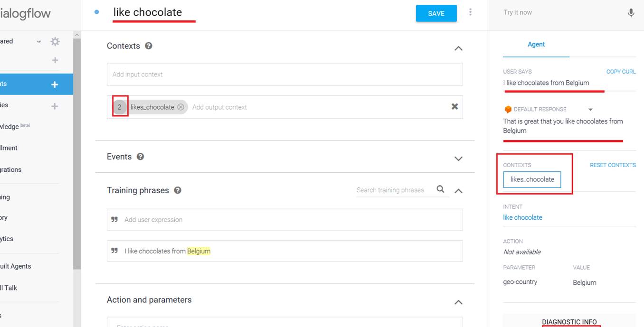Click the Training phrases help icon
644x327 pixels.
pyautogui.click(x=178, y=190)
